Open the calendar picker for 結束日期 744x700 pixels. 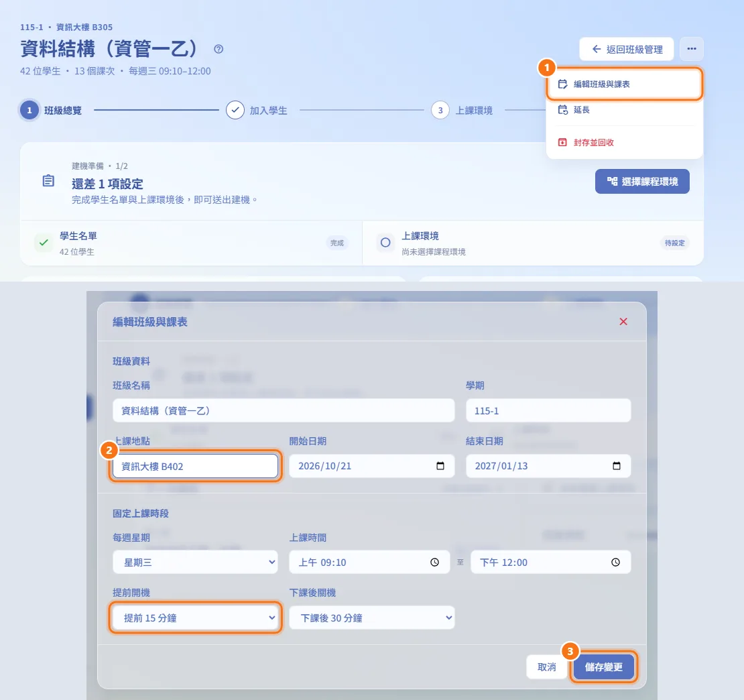[x=617, y=466]
